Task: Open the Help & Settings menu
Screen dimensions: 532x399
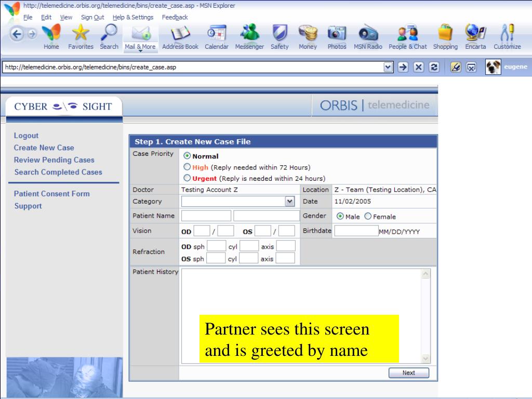Action: tap(133, 17)
